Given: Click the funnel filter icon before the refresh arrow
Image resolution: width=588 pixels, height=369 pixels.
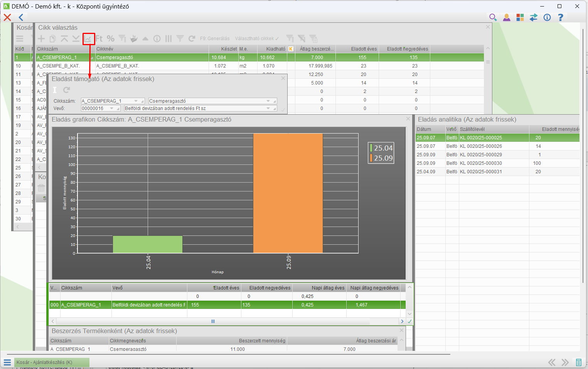Looking at the screenshot, I should point(180,39).
